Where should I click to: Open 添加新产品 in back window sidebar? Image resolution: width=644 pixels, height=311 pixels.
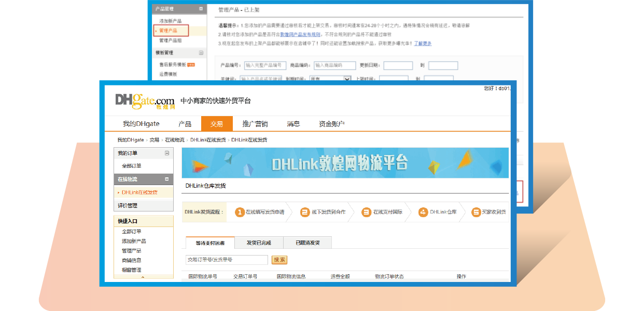[171, 21]
